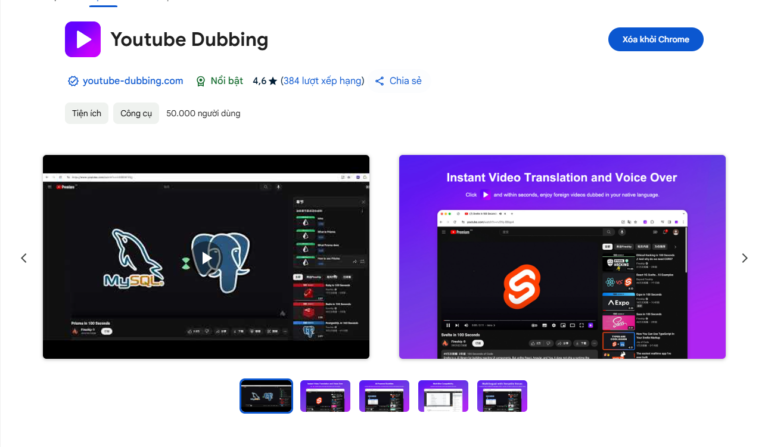Advance carousel with the right arrow
The width and height of the screenshot is (768, 447).
[x=744, y=258]
